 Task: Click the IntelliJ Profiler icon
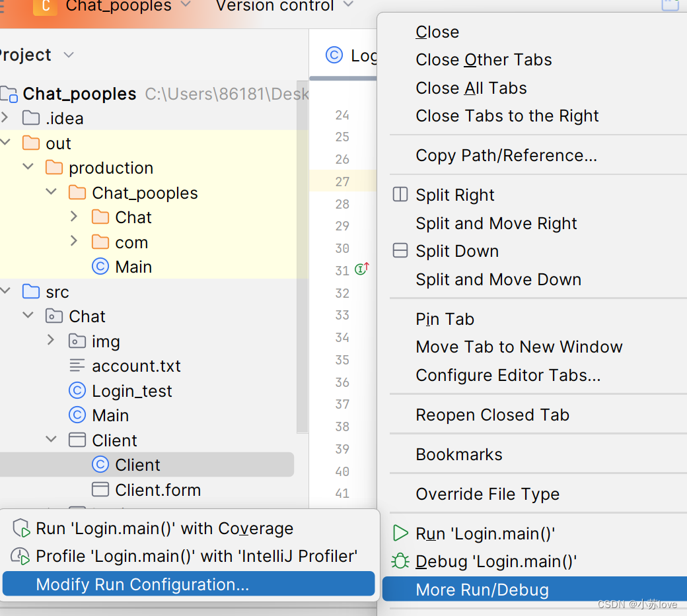point(20,556)
